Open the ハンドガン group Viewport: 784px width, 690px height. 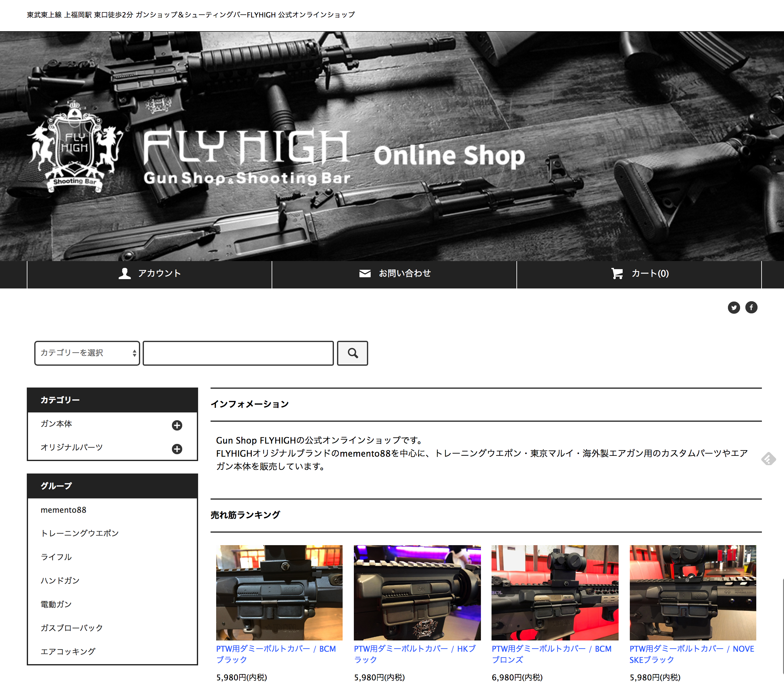pos(60,580)
